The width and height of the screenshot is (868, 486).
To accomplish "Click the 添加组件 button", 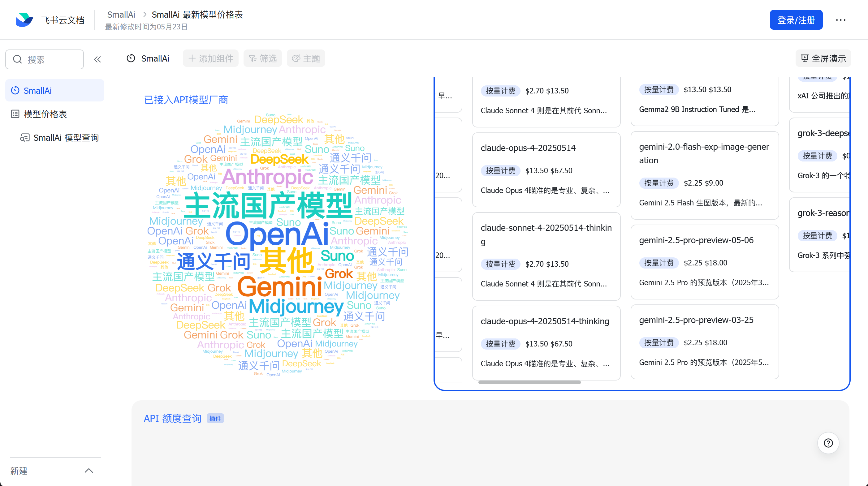I will tap(211, 58).
